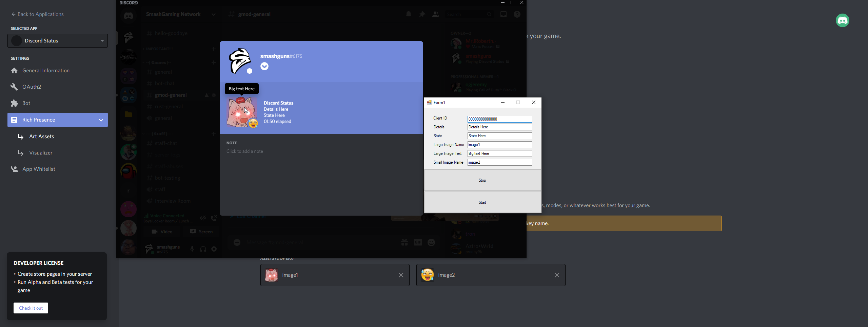This screenshot has width=868, height=327.
Task: Click Large Image Name field
Action: (500, 145)
